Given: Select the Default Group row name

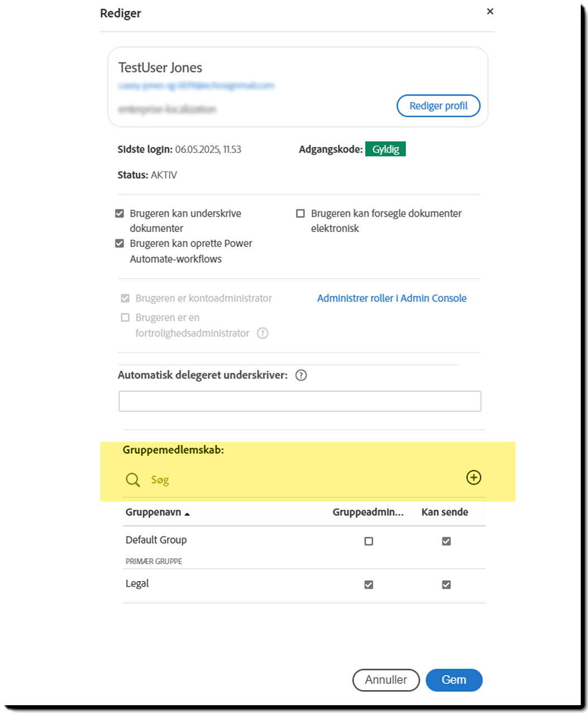Looking at the screenshot, I should 156,540.
